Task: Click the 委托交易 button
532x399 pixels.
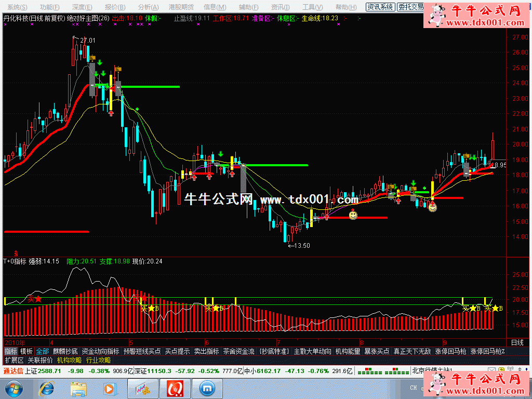Action: tap(411, 7)
